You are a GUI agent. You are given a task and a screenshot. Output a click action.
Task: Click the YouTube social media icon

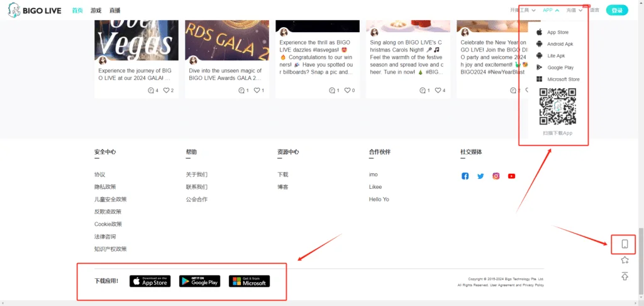click(x=511, y=176)
